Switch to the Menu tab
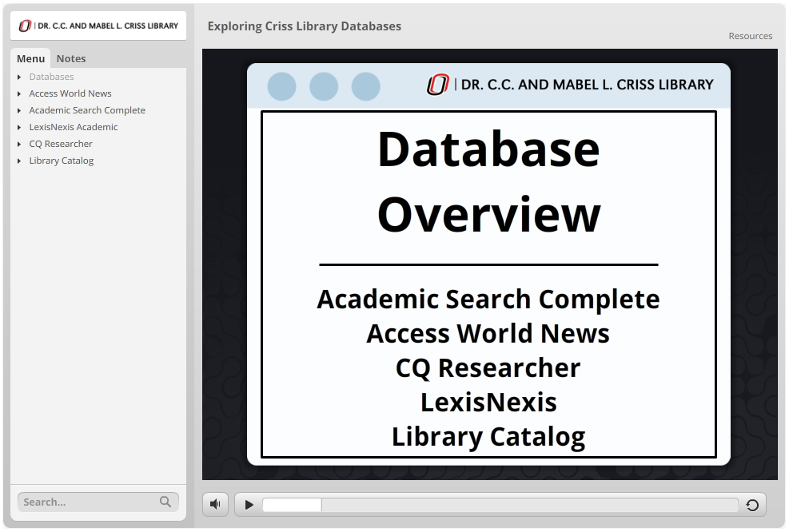This screenshot has height=532, width=789. pos(30,58)
